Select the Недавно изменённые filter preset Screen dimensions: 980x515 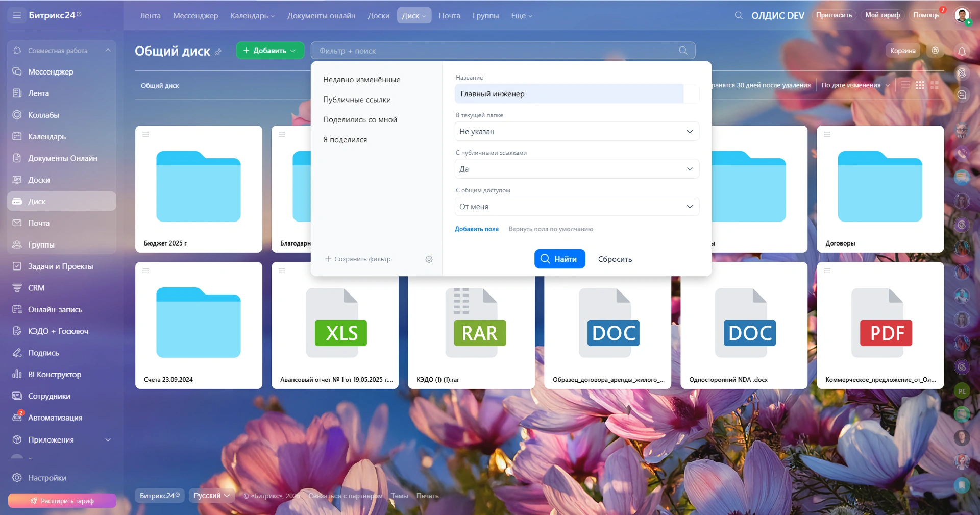[x=361, y=80]
